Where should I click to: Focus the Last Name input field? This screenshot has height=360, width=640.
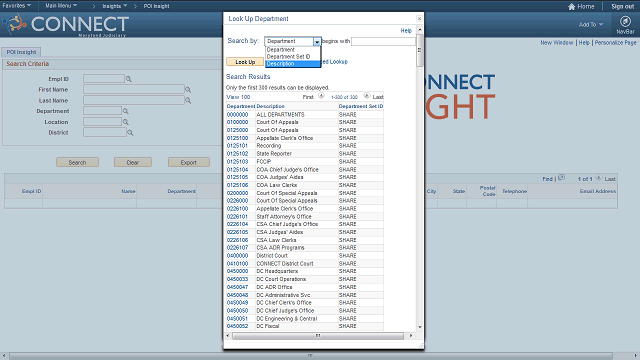[x=134, y=100]
